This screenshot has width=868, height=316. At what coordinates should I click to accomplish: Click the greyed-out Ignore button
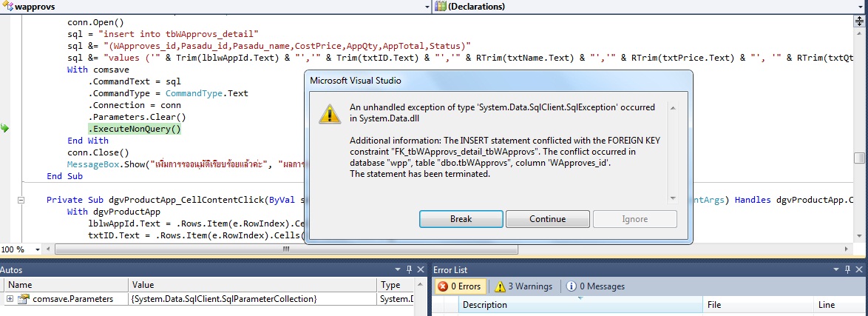tap(634, 219)
